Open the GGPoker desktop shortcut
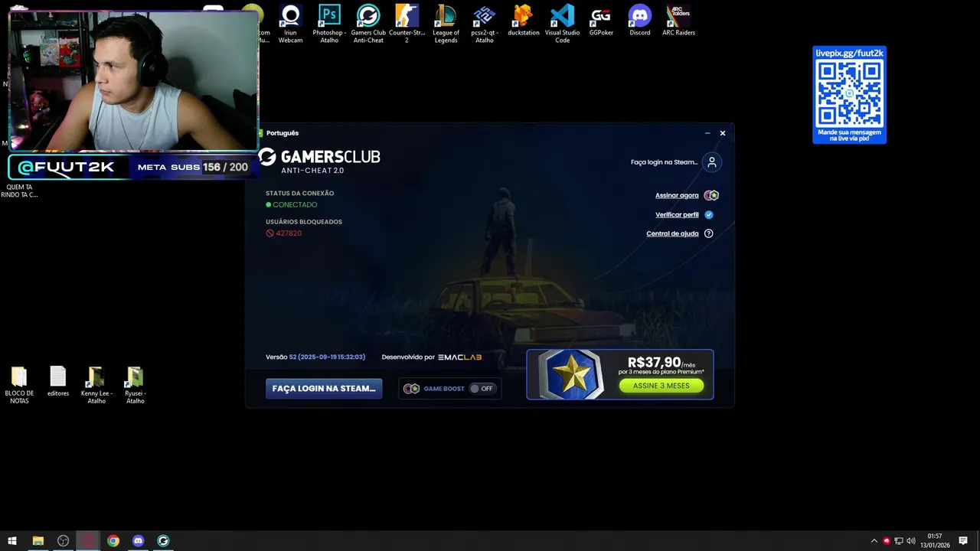Screen dimensions: 980x551 click(601, 21)
